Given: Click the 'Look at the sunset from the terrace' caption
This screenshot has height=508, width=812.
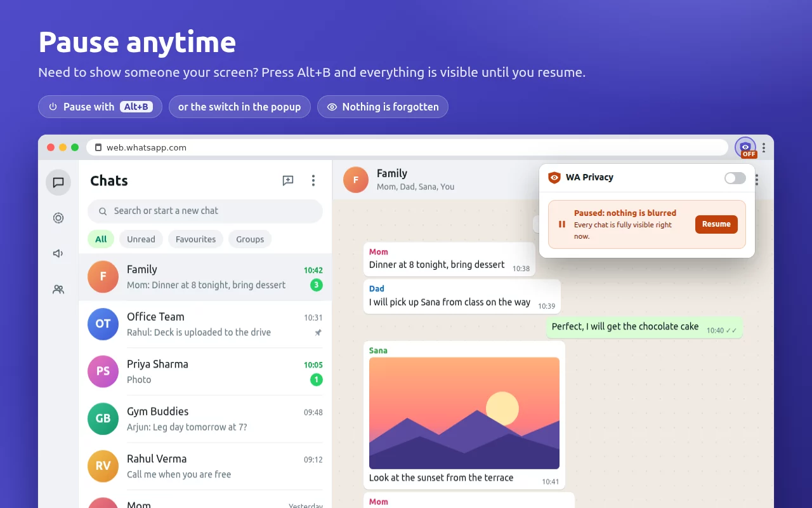Looking at the screenshot, I should pos(442,478).
